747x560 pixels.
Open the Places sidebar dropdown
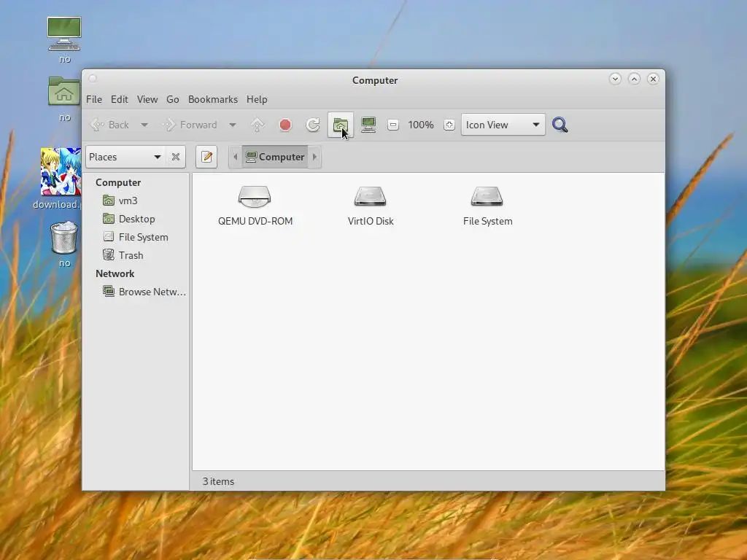tap(125, 157)
